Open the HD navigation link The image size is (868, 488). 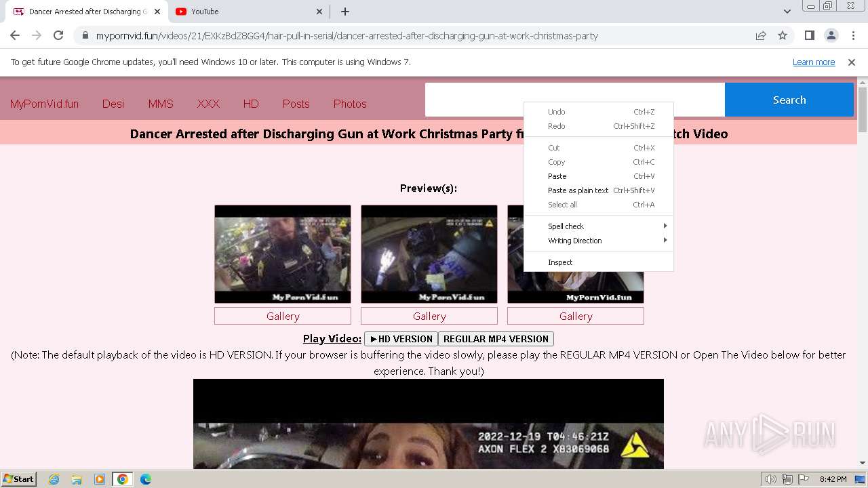pos(251,104)
